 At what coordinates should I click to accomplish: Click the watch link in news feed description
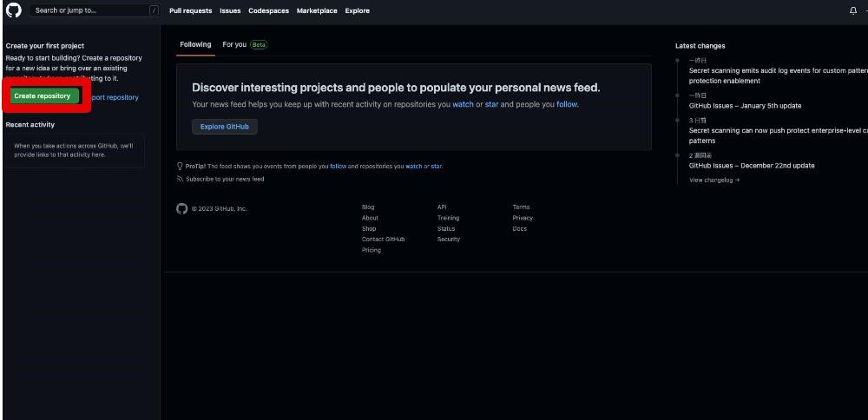(463, 104)
